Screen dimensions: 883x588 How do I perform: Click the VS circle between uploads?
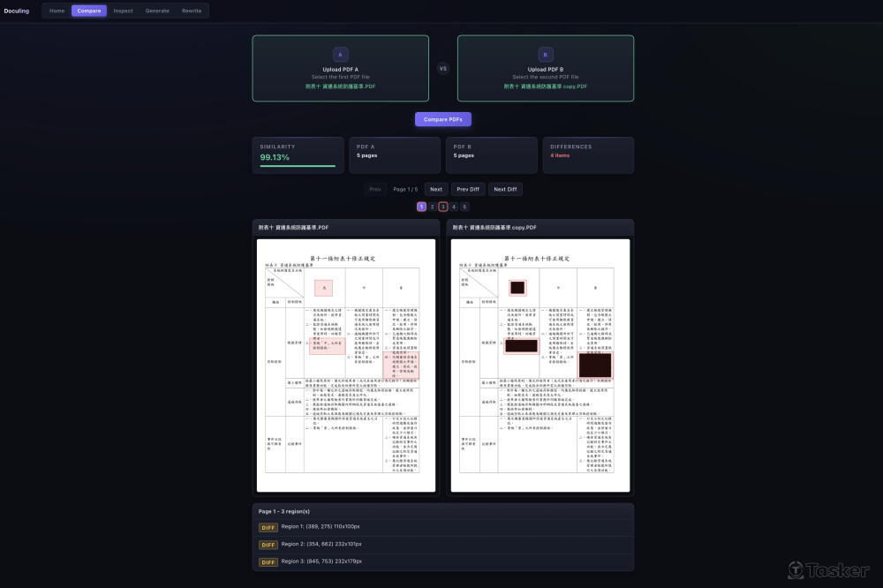pyautogui.click(x=443, y=68)
